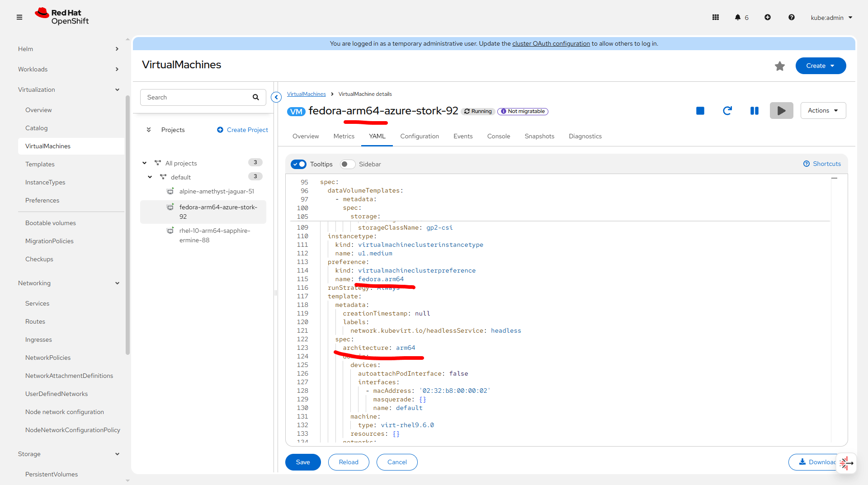Open the hamburger navigation menu
Image resolution: width=868 pixels, height=485 pixels.
pyautogui.click(x=19, y=17)
